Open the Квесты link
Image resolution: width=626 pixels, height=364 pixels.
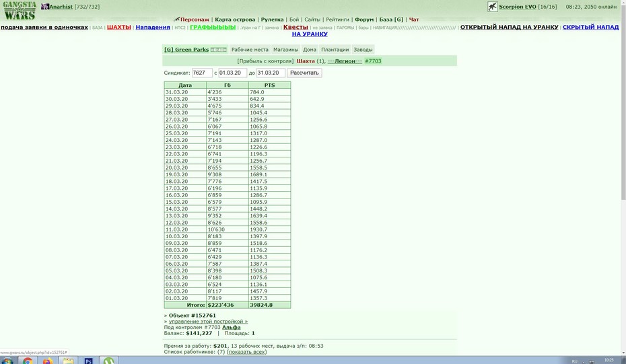pos(295,27)
